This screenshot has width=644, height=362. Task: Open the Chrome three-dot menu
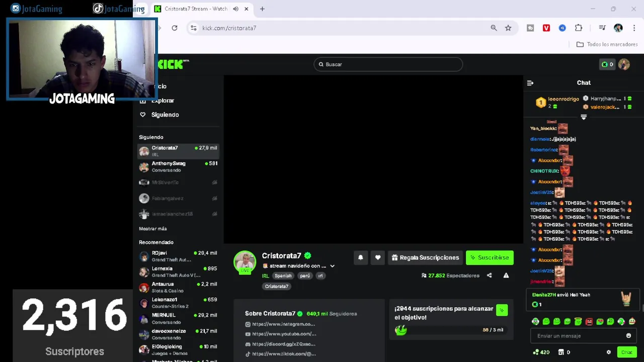(634, 28)
